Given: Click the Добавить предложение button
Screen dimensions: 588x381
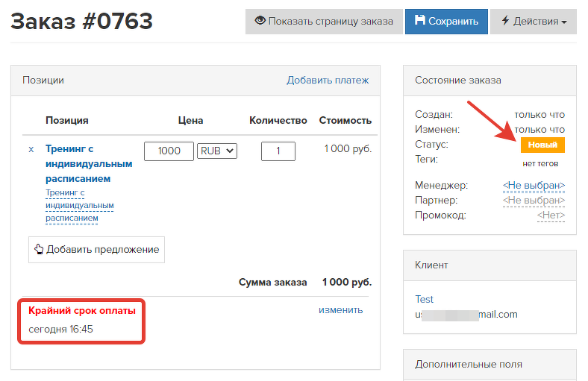Looking at the screenshot, I should pyautogui.click(x=96, y=249).
